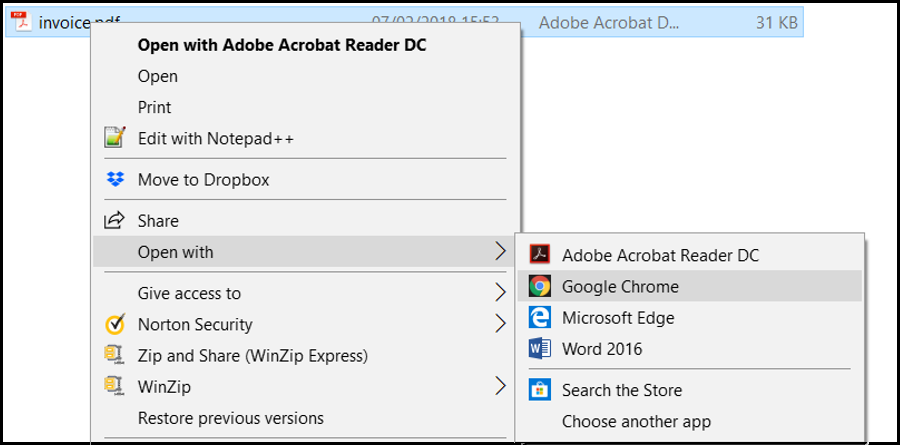
Task: Choose Print from the context menu
Action: 154,107
